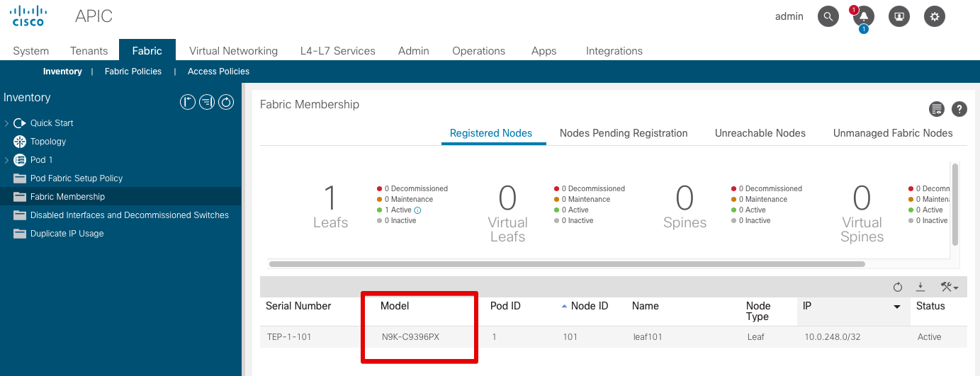Open the search magnifier icon
The height and width of the screenshot is (376, 980).
[828, 16]
